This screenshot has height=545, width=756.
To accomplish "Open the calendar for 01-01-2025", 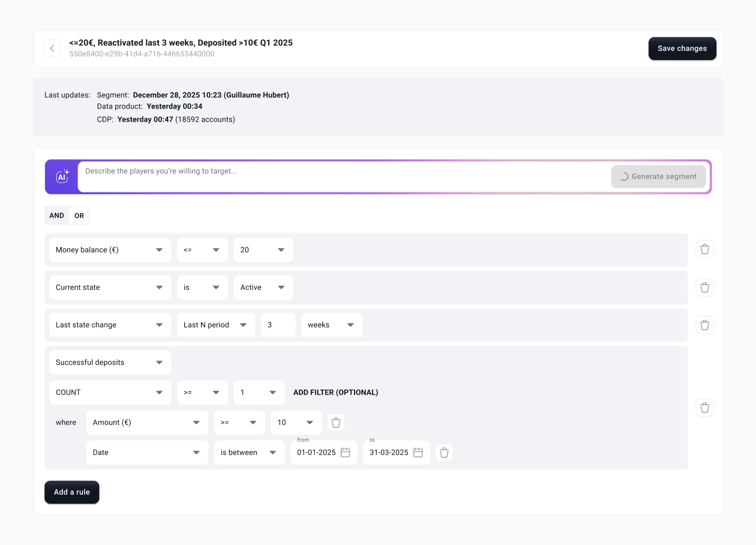I will (x=345, y=452).
